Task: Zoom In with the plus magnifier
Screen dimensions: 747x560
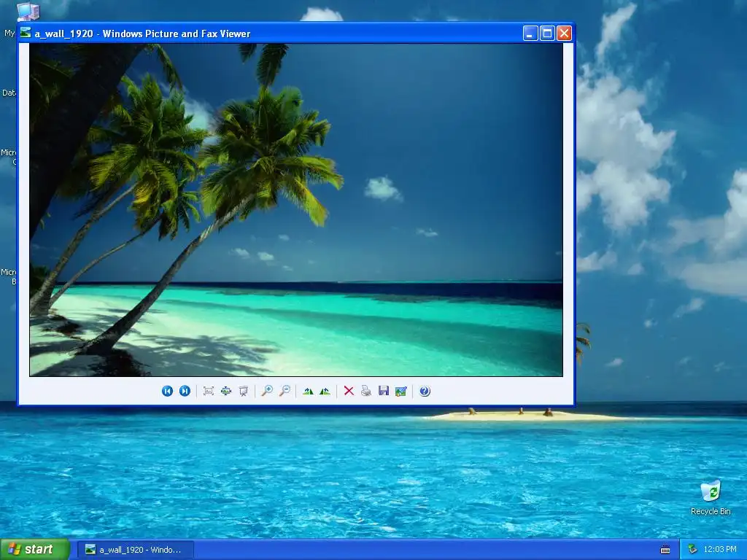Action: point(267,391)
